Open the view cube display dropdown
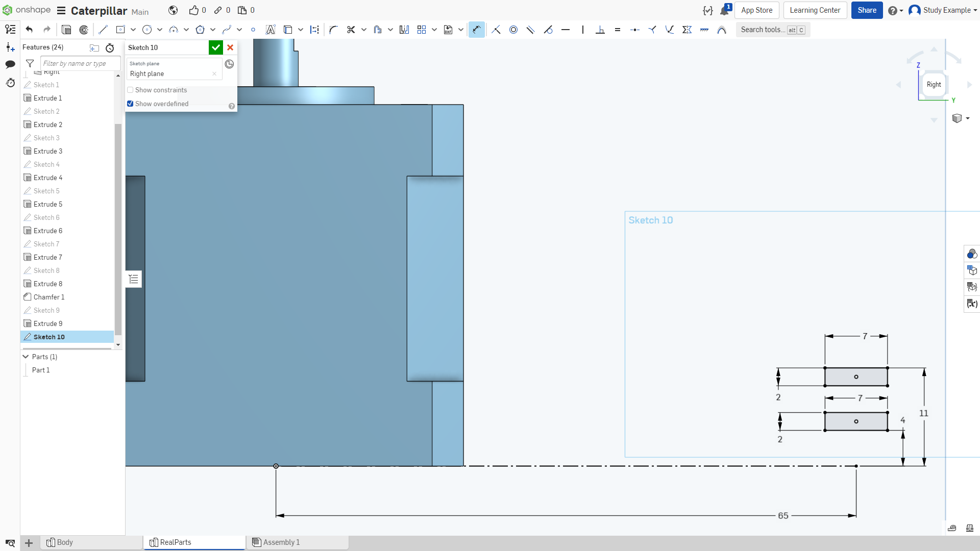The height and width of the screenshot is (551, 980). [x=961, y=118]
